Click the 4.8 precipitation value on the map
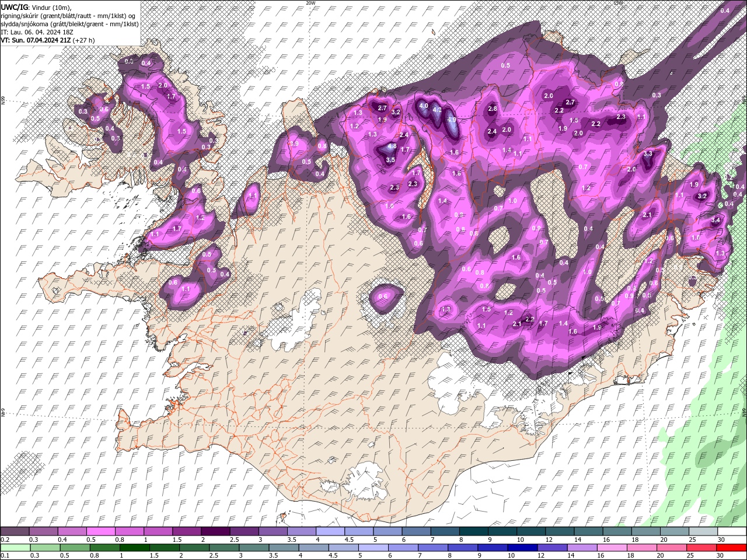The image size is (747, 560). (392, 146)
